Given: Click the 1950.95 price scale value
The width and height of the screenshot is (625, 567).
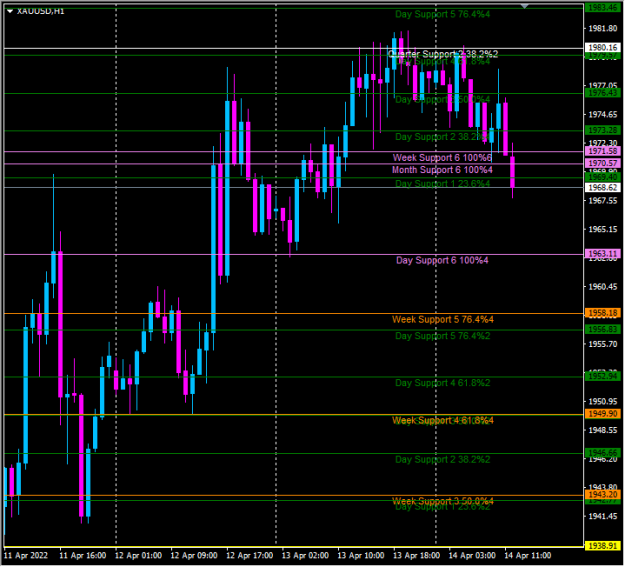Looking at the screenshot, I should [x=603, y=401].
